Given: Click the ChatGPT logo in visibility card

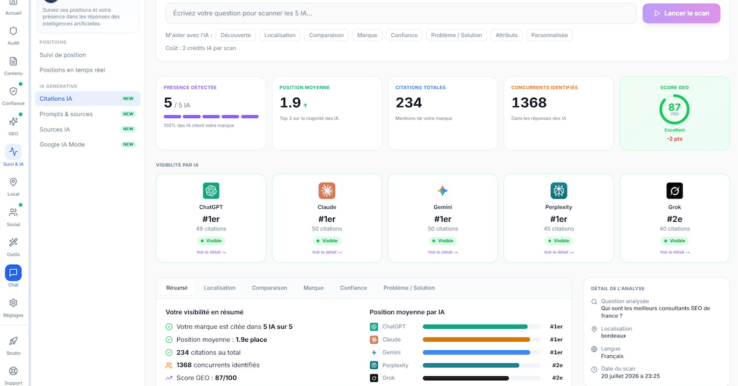Looking at the screenshot, I should coord(211,191).
